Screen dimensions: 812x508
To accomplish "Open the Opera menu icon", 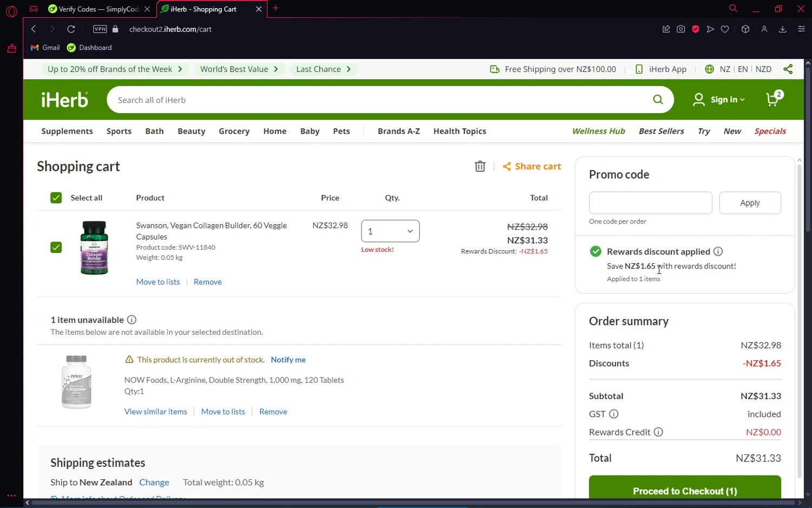I will 11,11.
